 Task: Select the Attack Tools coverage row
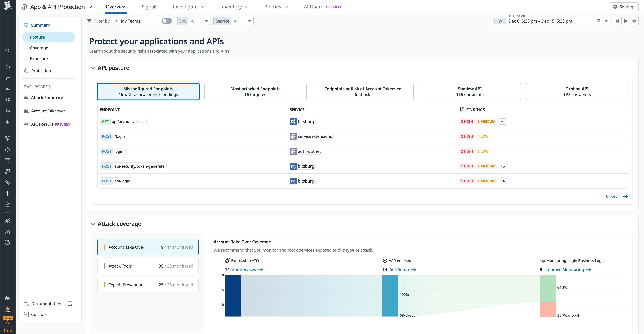pos(147,266)
